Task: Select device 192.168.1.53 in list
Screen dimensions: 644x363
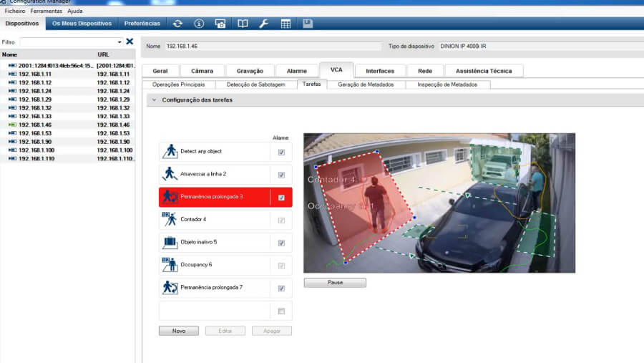Action: (x=34, y=133)
